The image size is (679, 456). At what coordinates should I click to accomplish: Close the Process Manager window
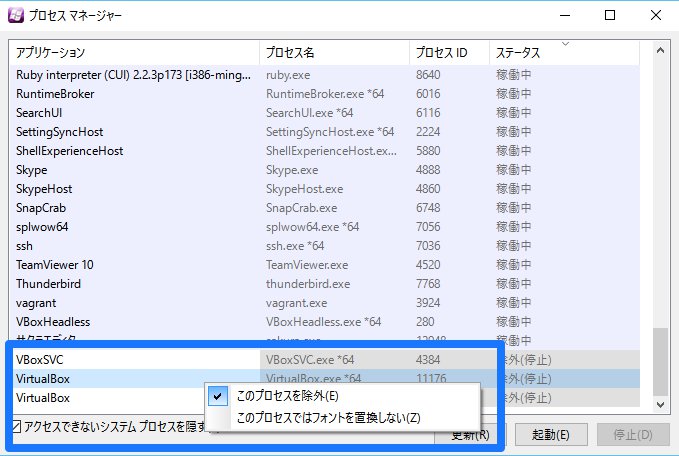(656, 16)
